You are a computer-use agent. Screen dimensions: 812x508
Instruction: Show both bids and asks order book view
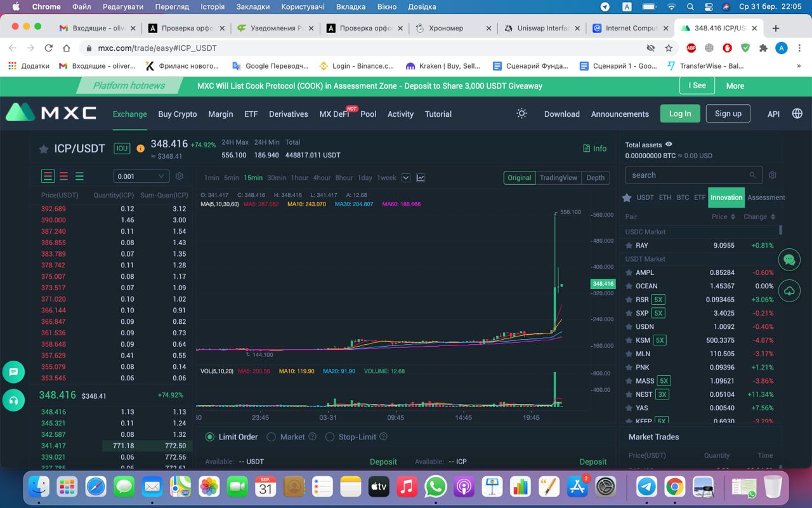point(48,176)
